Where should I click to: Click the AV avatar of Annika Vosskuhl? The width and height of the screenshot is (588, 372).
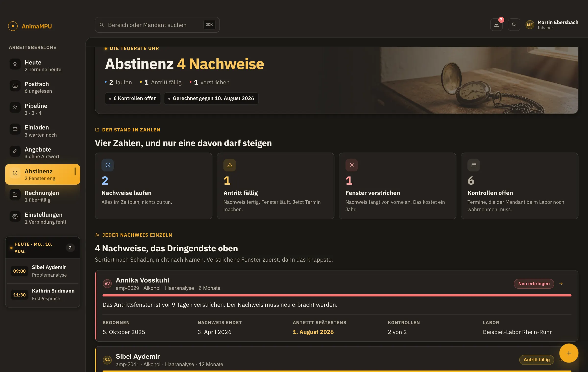pos(107,284)
